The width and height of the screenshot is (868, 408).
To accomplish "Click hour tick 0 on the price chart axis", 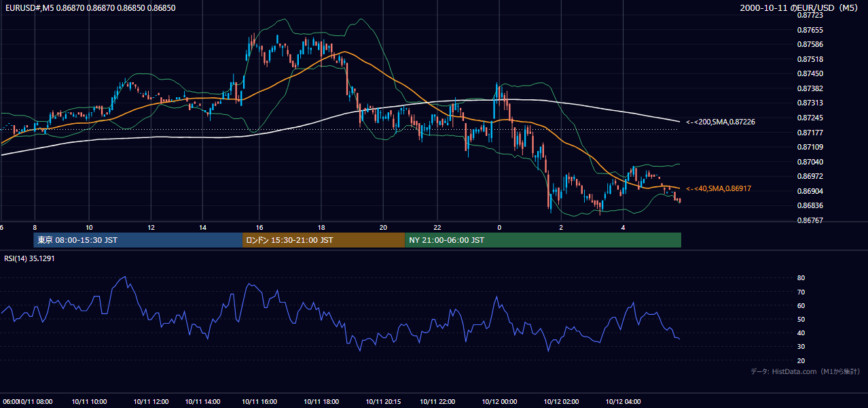I will 499,227.
